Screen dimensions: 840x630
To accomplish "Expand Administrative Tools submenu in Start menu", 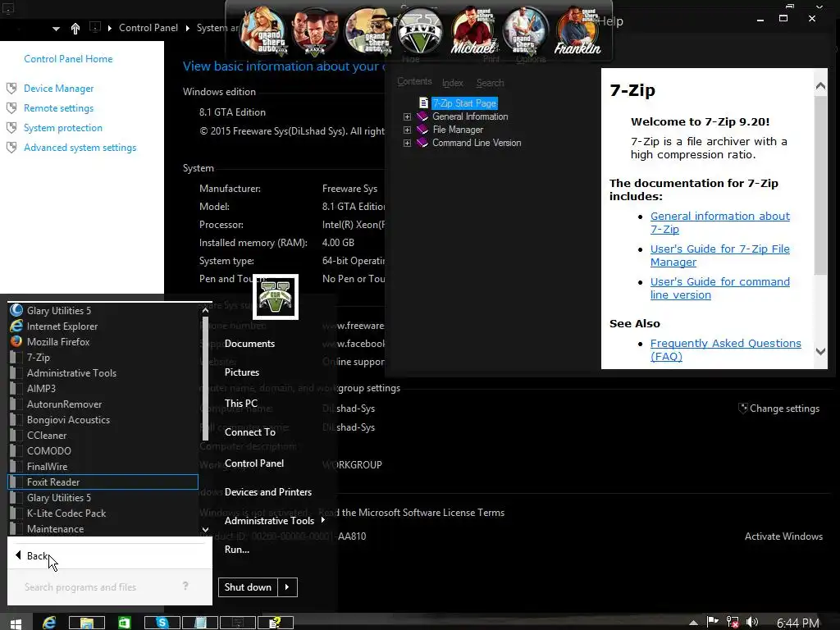I will click(275, 520).
